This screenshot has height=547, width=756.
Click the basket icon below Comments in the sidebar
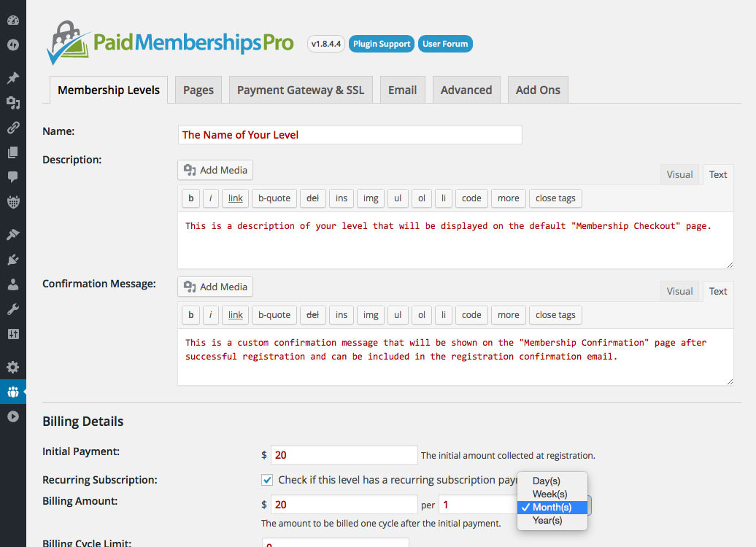pos(13,202)
